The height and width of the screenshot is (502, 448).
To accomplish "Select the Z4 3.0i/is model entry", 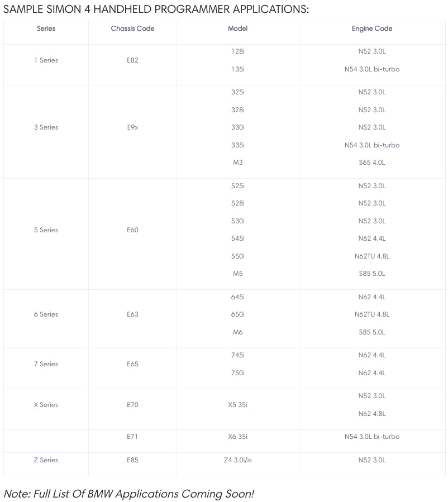I will point(237,460).
